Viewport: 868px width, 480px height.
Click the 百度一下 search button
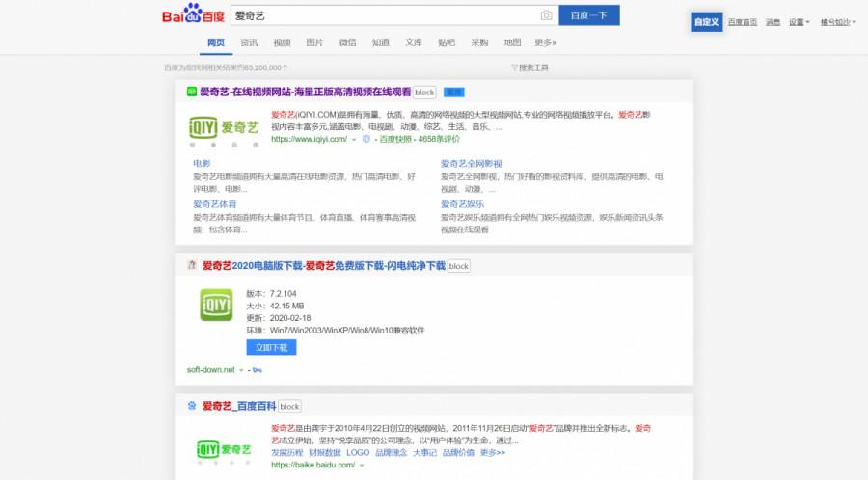click(589, 15)
